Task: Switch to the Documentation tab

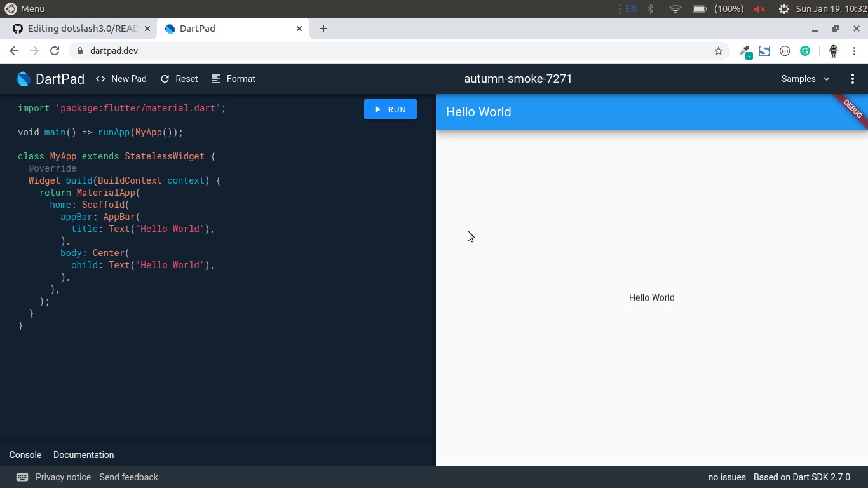Action: click(x=83, y=455)
